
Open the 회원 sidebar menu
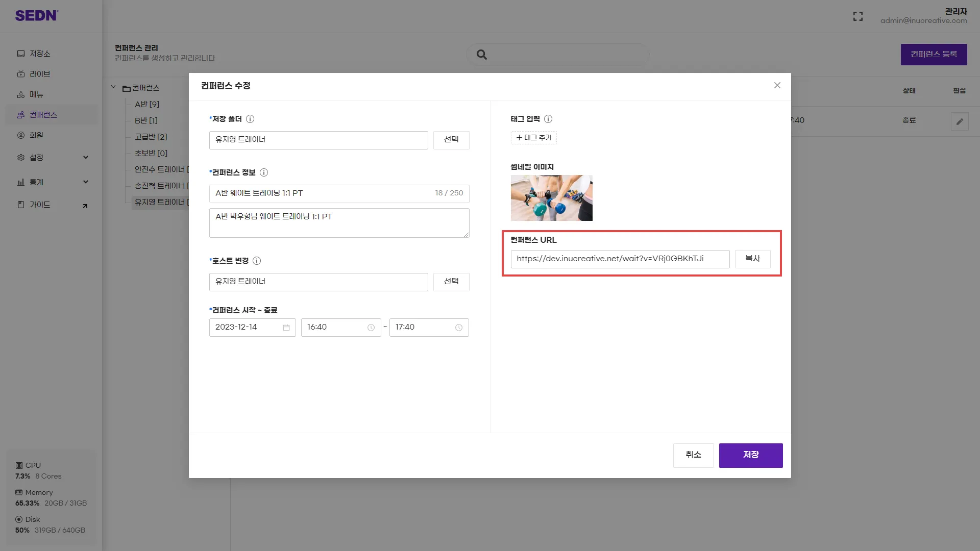click(x=36, y=135)
